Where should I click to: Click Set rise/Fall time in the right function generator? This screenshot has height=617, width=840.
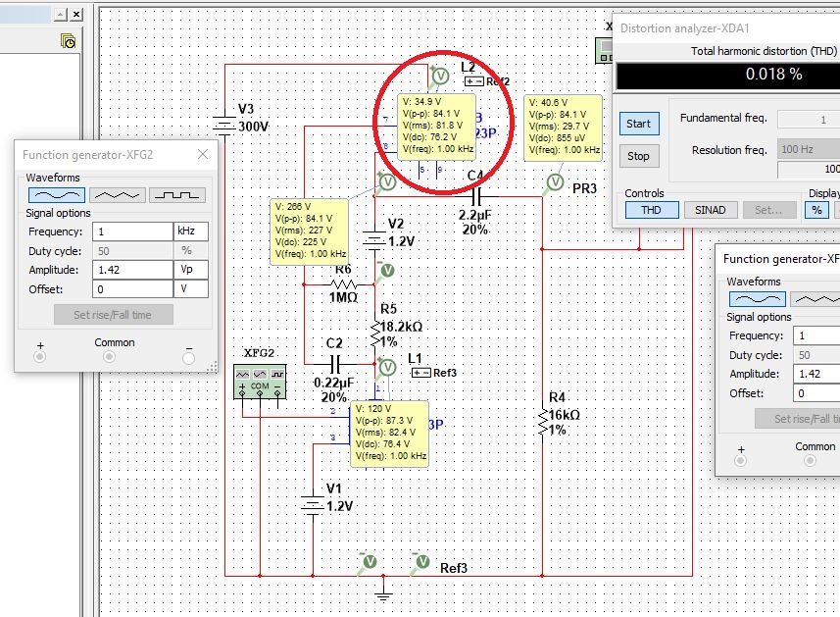click(x=797, y=419)
